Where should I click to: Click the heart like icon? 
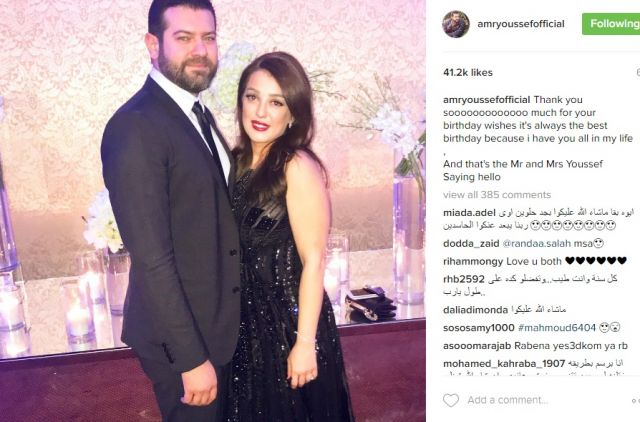pos(451,400)
